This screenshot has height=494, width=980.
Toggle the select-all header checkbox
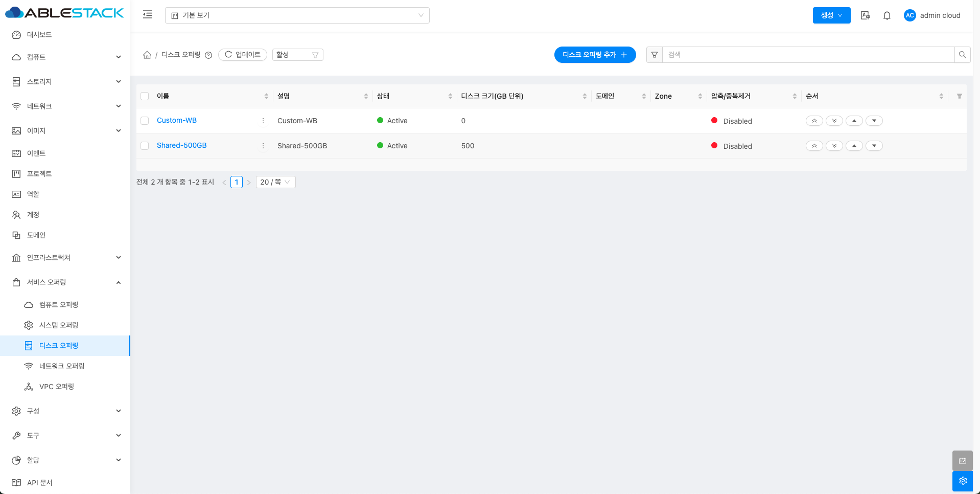pos(145,96)
